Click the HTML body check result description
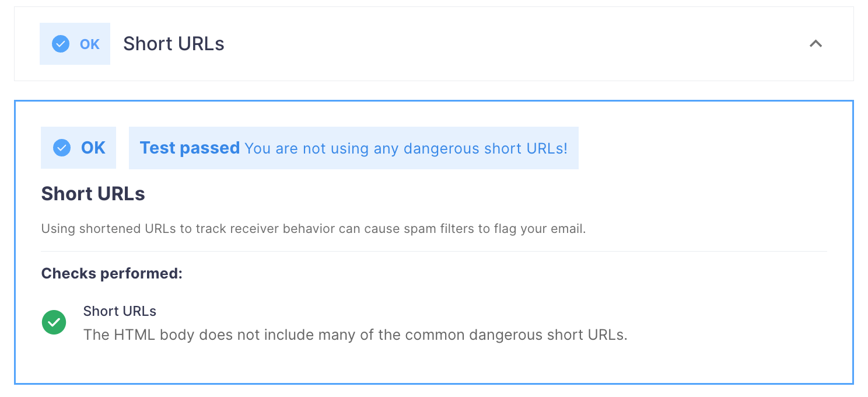 pyautogui.click(x=355, y=335)
